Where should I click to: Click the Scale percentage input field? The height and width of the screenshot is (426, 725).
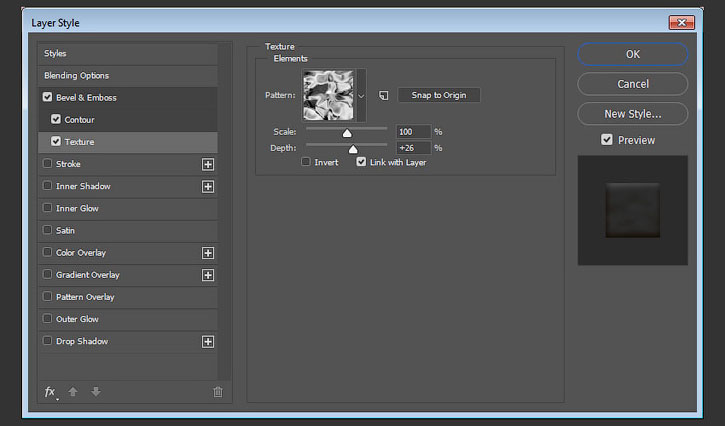(413, 132)
